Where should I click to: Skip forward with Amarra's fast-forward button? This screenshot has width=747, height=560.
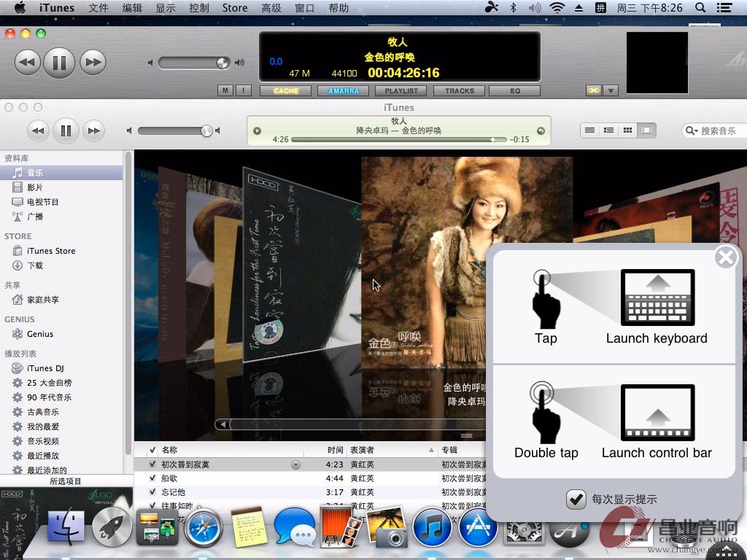[x=93, y=63]
